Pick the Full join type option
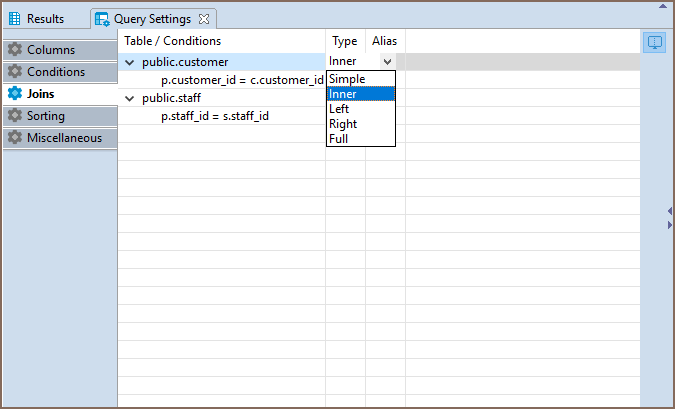This screenshot has height=409, width=675. pyautogui.click(x=338, y=139)
